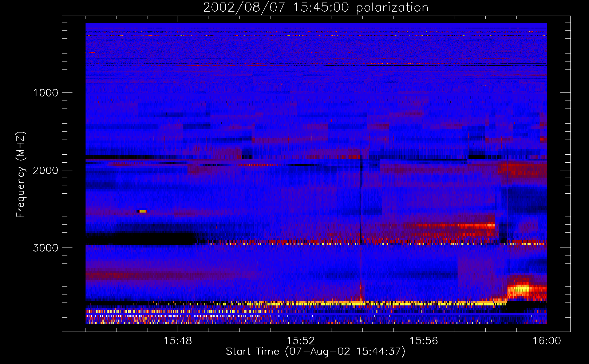Click the 15:48 time axis label
Image resolution: width=589 pixels, height=364 pixels.
178,341
